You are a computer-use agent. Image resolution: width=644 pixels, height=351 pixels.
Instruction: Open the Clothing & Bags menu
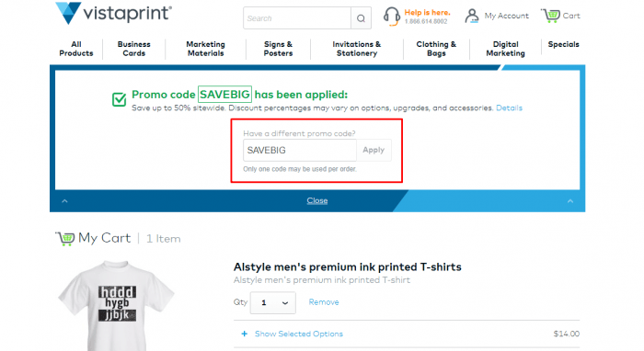tap(436, 49)
